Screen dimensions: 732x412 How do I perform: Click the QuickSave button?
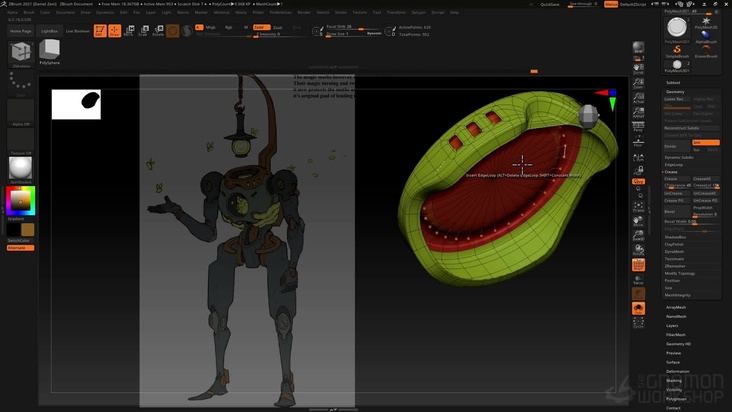pyautogui.click(x=550, y=4)
